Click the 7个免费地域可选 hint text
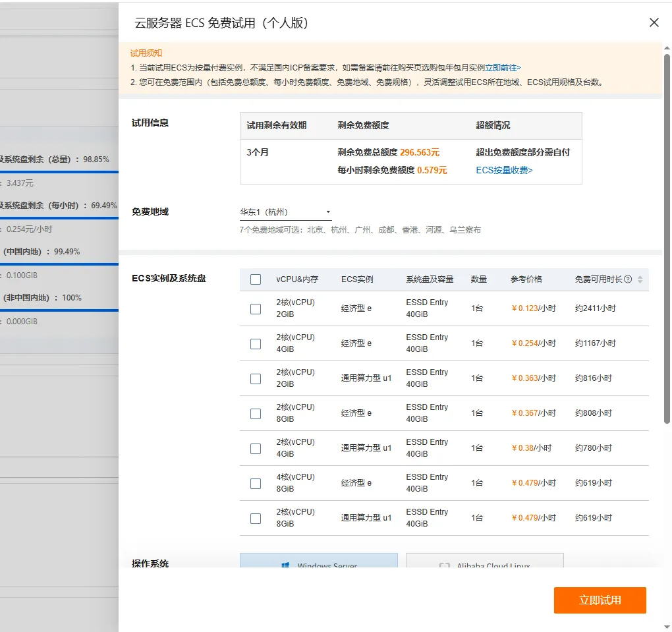The image size is (672, 632). click(360, 230)
